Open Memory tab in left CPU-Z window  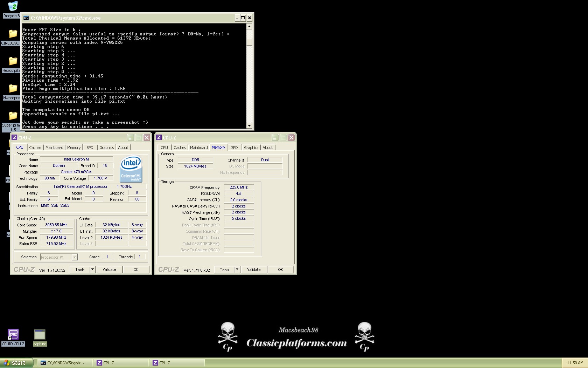(x=74, y=148)
